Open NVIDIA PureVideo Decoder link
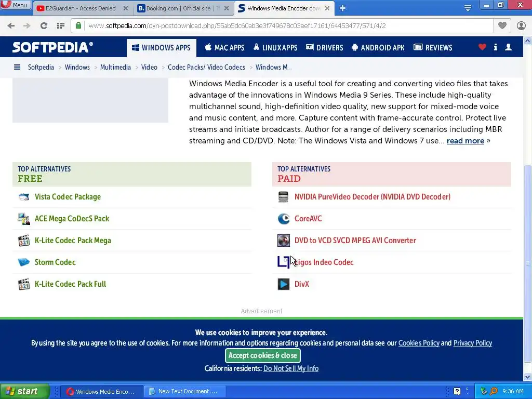 pyautogui.click(x=372, y=197)
